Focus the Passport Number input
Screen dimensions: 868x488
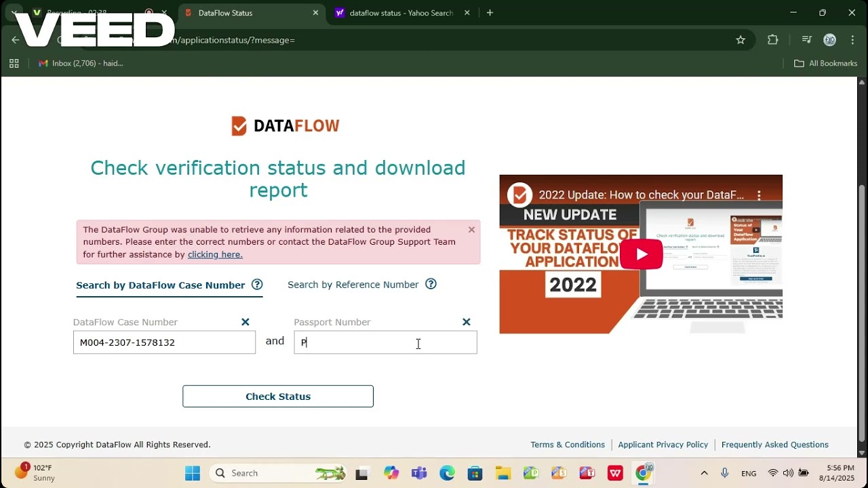pos(385,342)
